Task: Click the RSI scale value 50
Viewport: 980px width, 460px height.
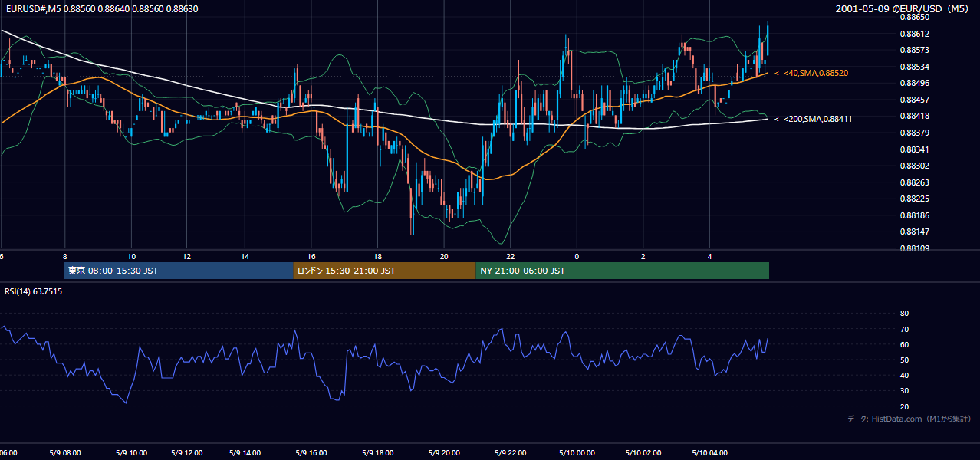Action: [x=904, y=360]
